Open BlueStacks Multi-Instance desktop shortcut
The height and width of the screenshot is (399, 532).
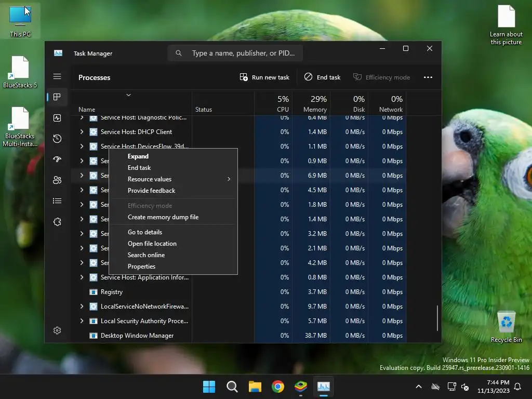20,127
